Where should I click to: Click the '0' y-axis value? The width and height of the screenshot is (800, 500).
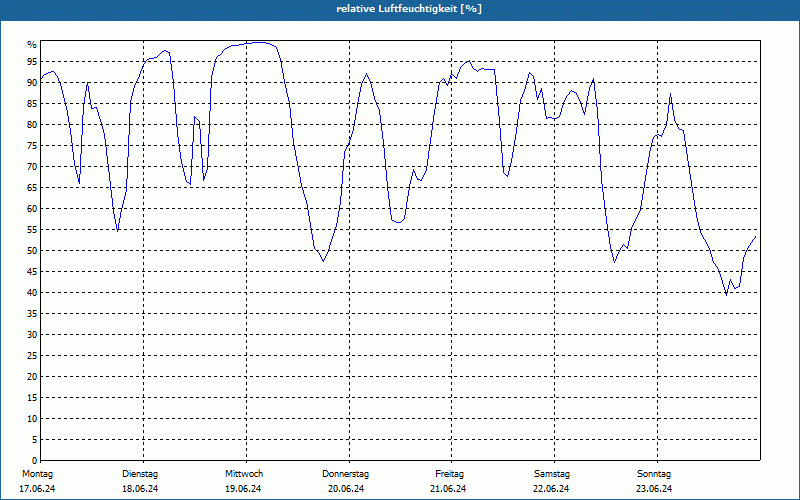tap(35, 461)
